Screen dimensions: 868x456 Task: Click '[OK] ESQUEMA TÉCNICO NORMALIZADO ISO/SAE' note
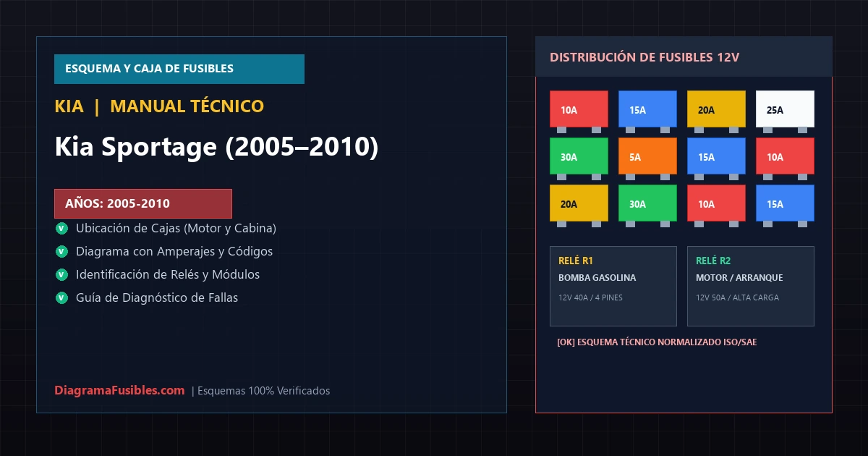click(657, 342)
